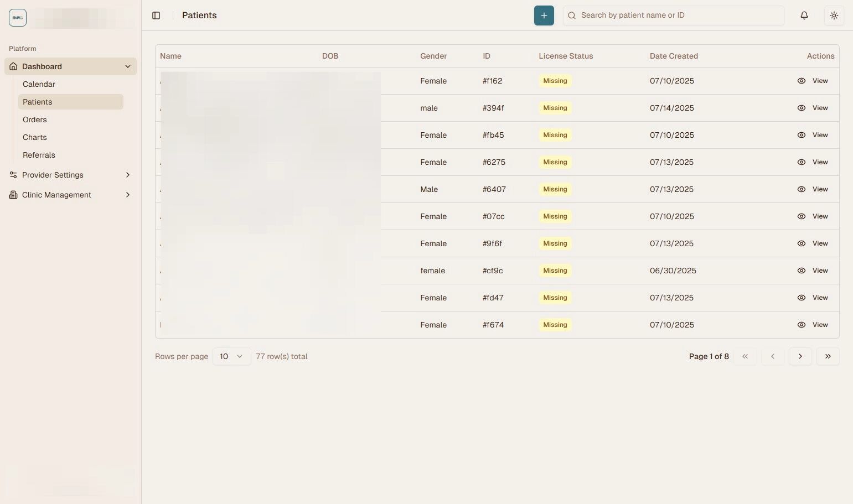
Task: Click the Clinic Management building icon
Action: click(x=13, y=195)
